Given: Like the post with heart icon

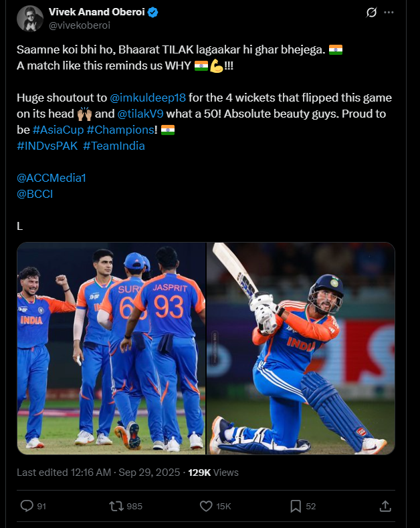Looking at the screenshot, I should tap(206, 506).
